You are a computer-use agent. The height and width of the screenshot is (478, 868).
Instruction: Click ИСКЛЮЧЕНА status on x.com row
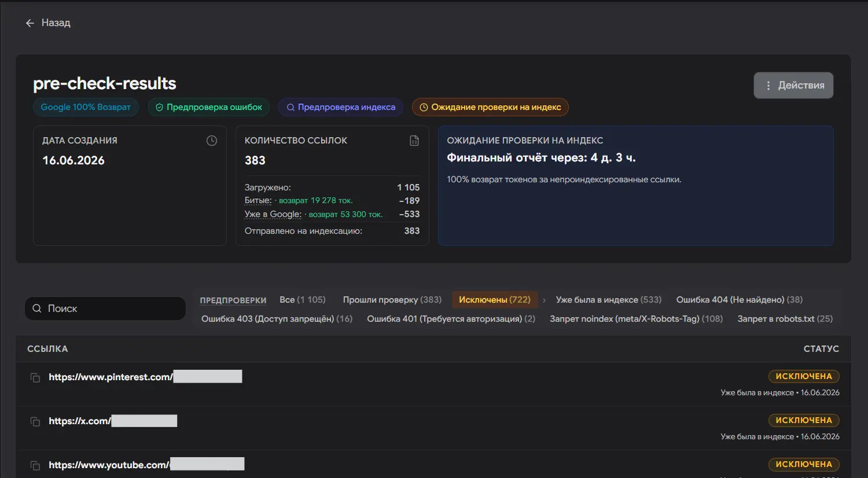804,420
